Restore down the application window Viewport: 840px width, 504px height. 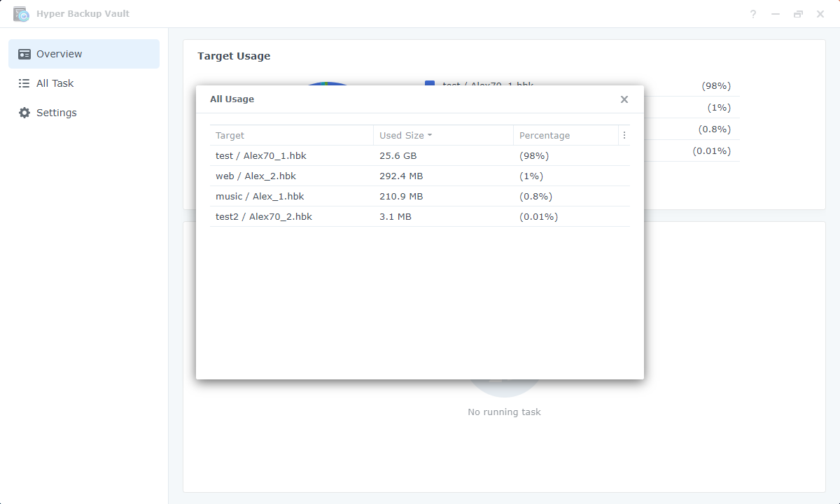pyautogui.click(x=798, y=14)
